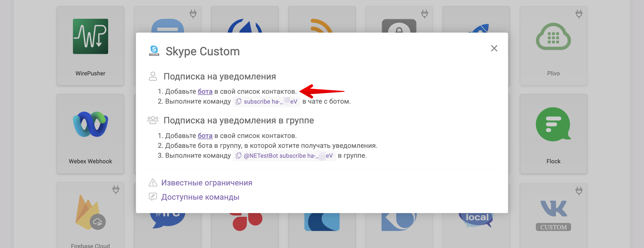Open the Firebase Cloud service card
This screenshot has height=248, width=644.
(x=90, y=215)
